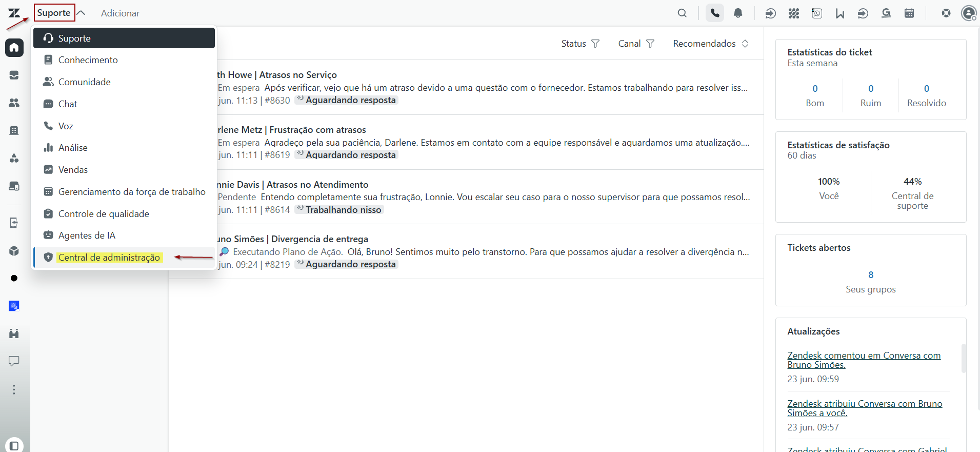Image resolution: width=980 pixels, height=452 pixels.
Task: Select Voz in the product menu
Action: (124, 126)
